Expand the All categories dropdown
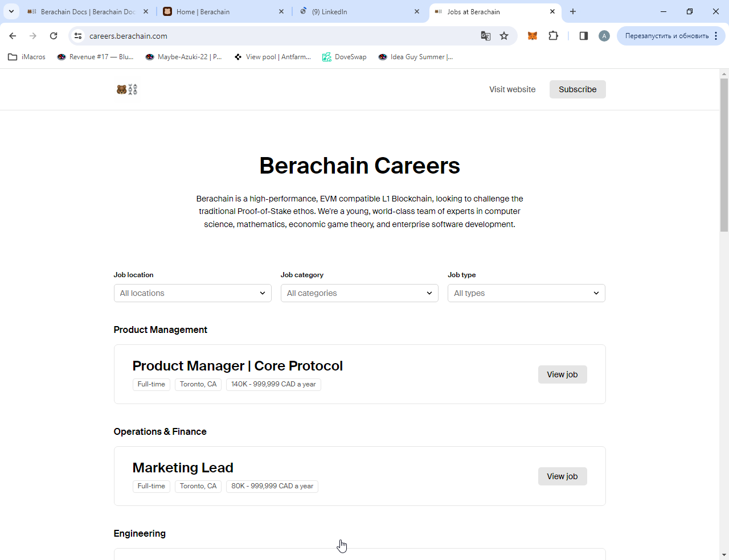The height and width of the screenshot is (560, 729). tap(359, 293)
